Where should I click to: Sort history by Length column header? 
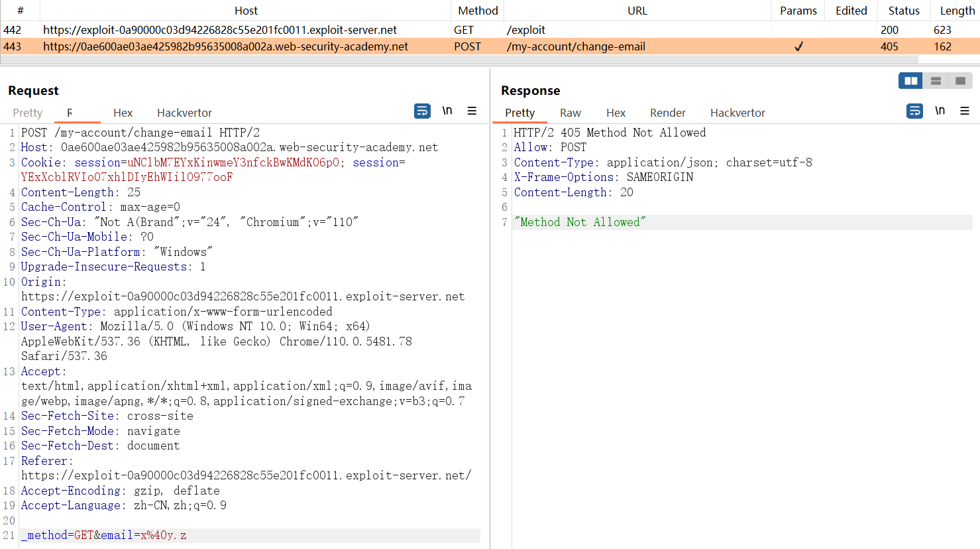[957, 11]
